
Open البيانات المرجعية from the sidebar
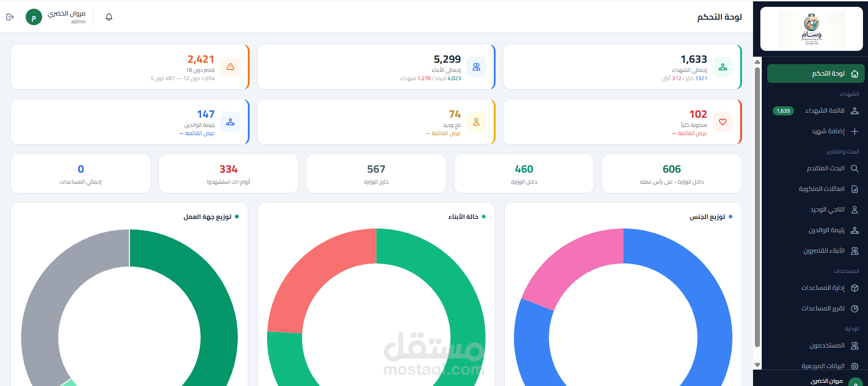point(816,366)
